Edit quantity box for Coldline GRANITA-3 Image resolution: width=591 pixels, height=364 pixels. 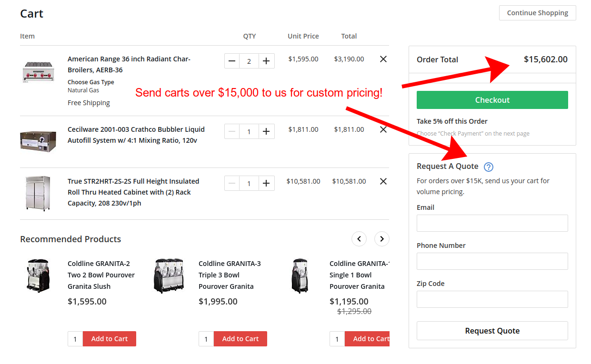(206, 339)
